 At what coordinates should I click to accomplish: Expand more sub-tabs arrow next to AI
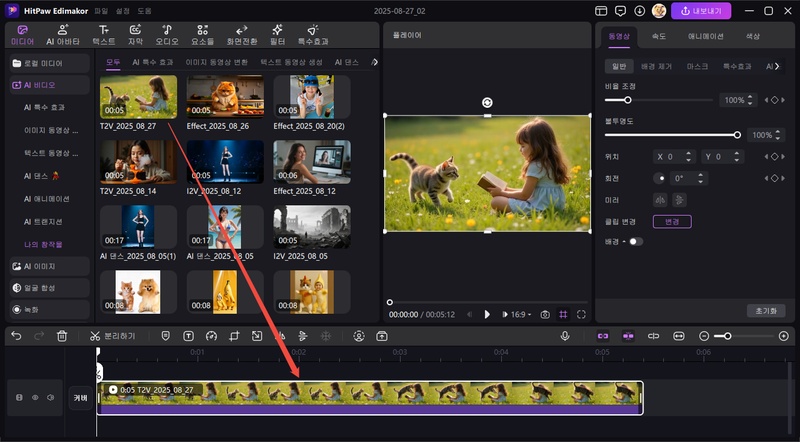pyautogui.click(x=777, y=66)
